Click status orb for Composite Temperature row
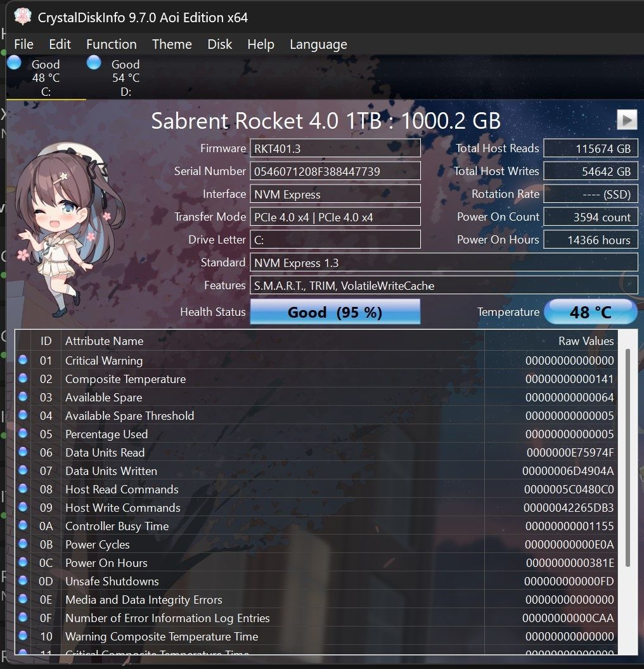Screen dimensions: 644x669 click(23, 378)
